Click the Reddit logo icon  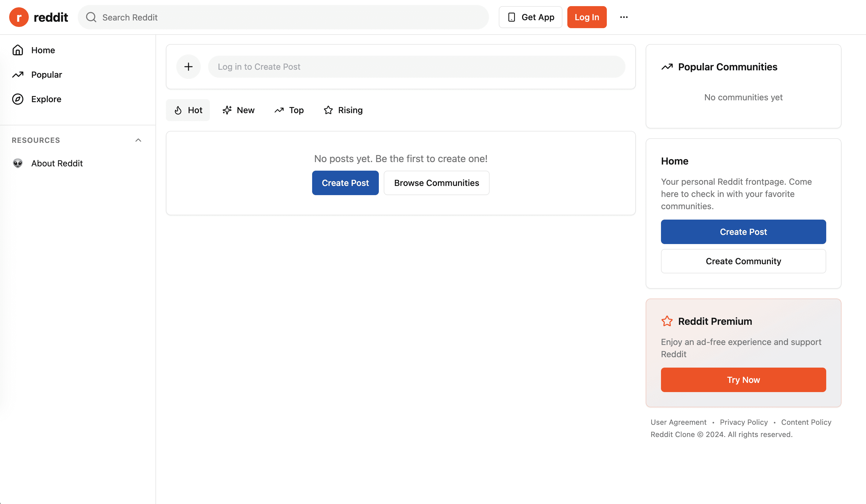19,17
